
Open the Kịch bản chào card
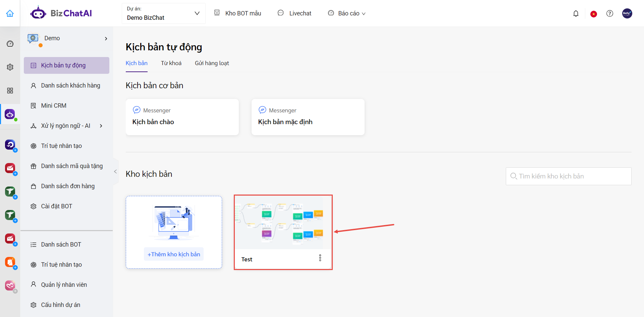point(182,117)
